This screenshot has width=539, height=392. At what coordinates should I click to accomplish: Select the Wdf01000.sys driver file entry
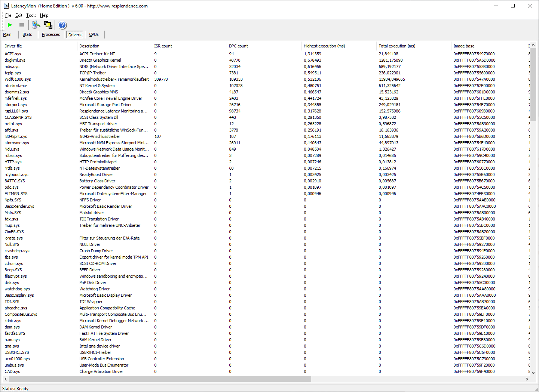pyautogui.click(x=18, y=79)
